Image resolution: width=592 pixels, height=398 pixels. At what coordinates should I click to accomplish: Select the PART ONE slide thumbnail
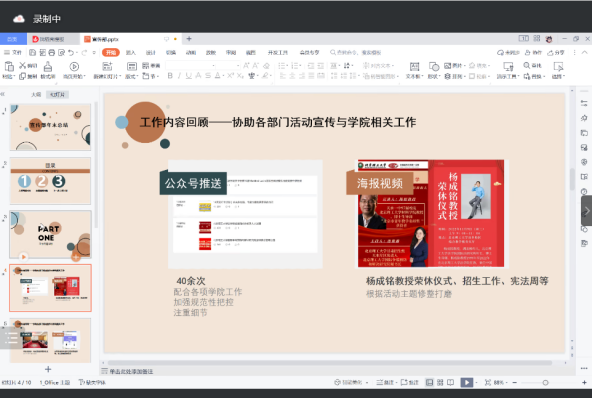pyautogui.click(x=50, y=234)
